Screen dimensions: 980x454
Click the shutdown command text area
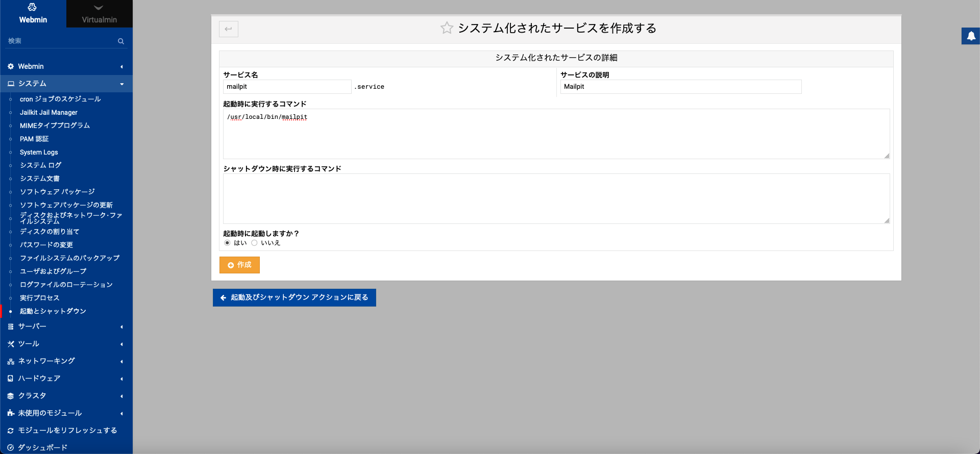point(556,198)
